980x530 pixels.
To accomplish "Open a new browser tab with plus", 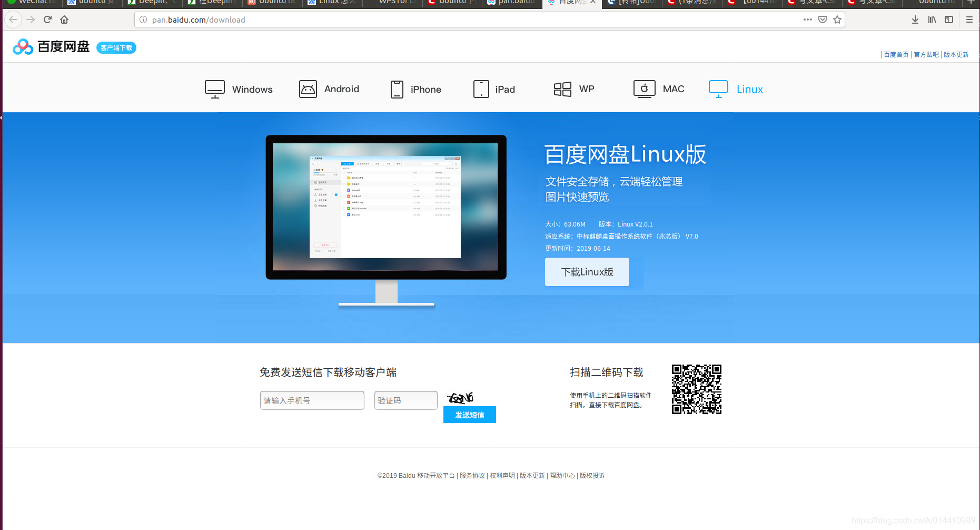I will point(971,2).
